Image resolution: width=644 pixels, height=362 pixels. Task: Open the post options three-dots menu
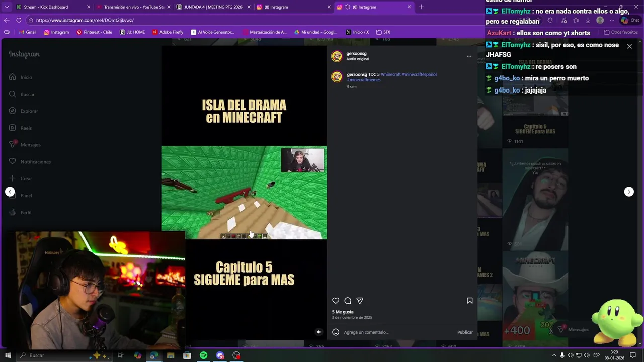pyautogui.click(x=469, y=56)
